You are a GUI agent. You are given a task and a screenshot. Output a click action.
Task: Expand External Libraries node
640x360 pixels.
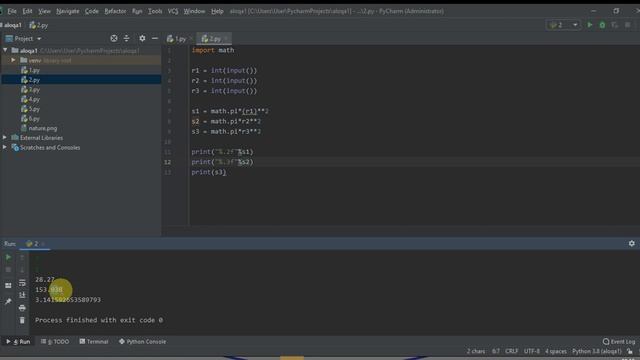pos(4,138)
